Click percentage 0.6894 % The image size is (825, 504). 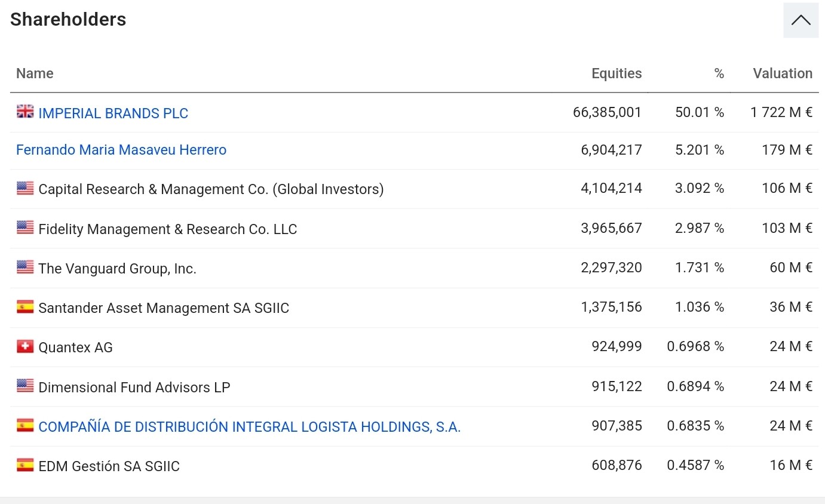click(695, 386)
